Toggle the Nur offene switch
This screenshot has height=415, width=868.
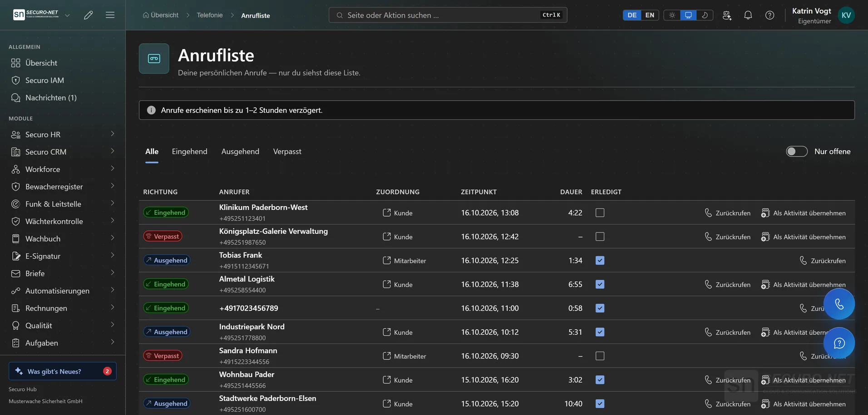(797, 151)
